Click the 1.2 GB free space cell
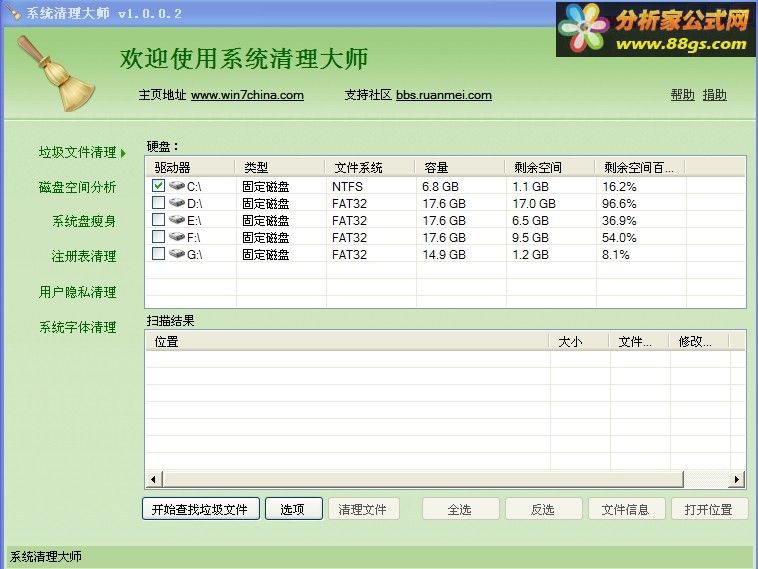Screen dimensions: 758x569 [x=530, y=254]
